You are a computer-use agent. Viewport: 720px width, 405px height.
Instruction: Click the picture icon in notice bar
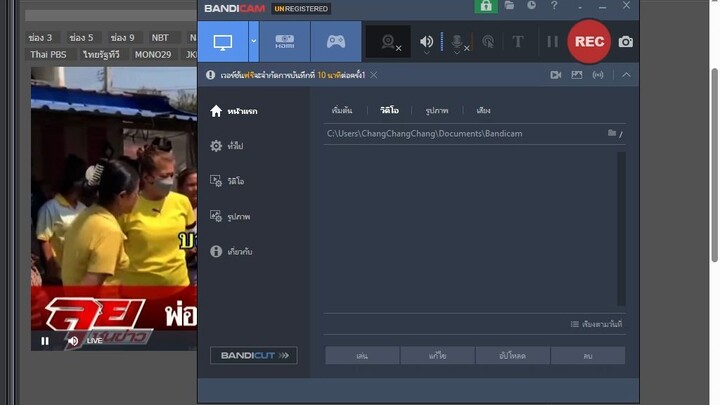577,75
